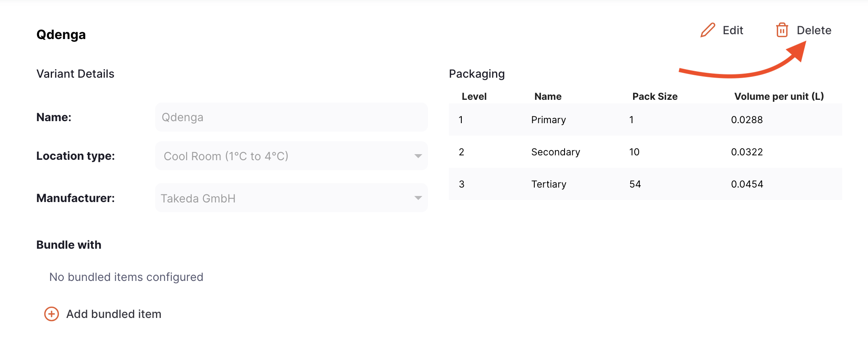Click the Level column header
Image resolution: width=868 pixels, height=359 pixels.
(x=474, y=97)
